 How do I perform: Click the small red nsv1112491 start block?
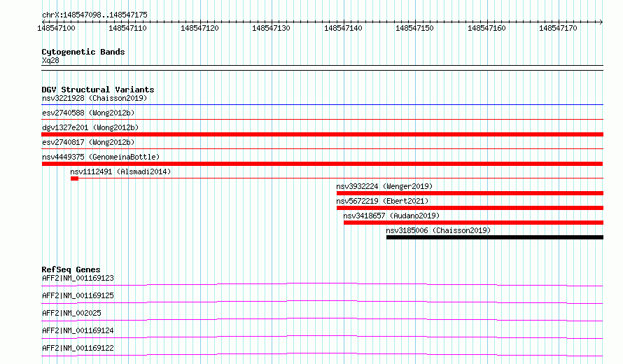click(x=74, y=178)
